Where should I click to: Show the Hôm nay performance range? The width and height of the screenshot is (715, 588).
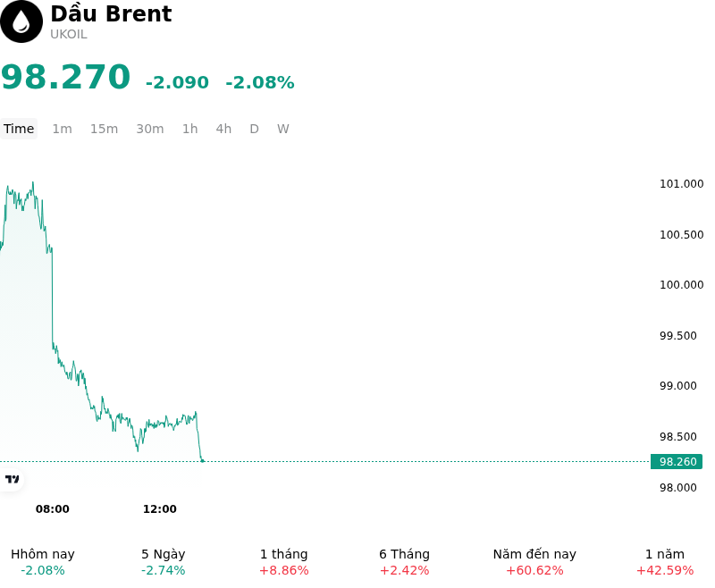[42, 562]
